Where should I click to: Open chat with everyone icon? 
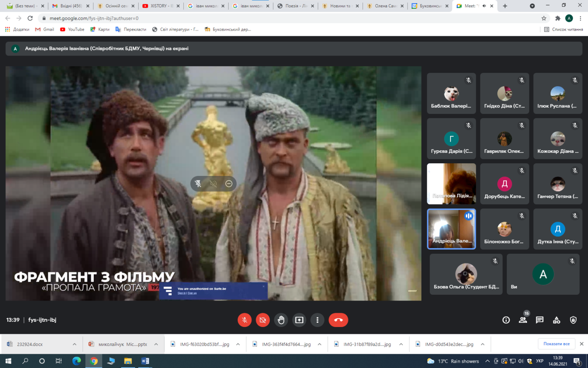pyautogui.click(x=540, y=320)
